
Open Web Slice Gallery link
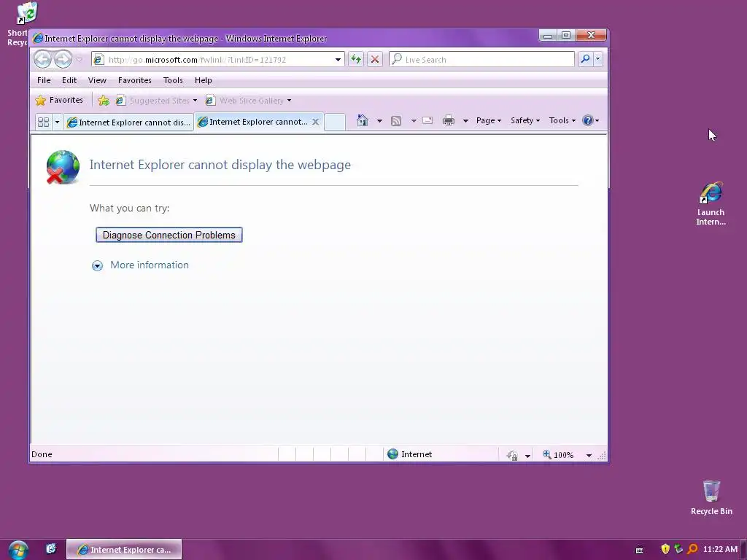(248, 101)
